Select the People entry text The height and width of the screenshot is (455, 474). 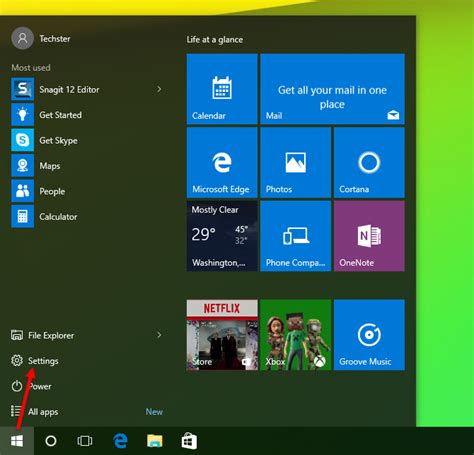pyautogui.click(x=52, y=191)
